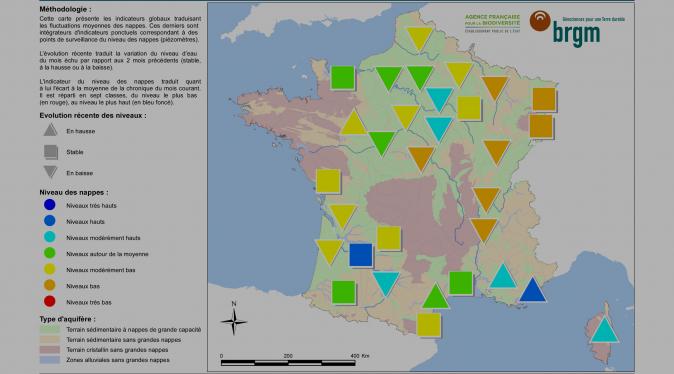
Task: Click the 'En baisse' legend label
Action: [80, 173]
